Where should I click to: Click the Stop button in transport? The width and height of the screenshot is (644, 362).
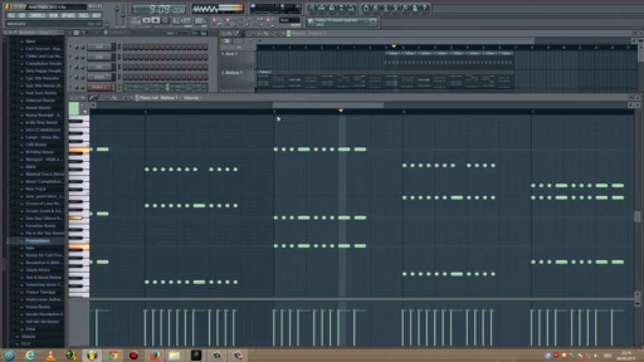pos(156,20)
